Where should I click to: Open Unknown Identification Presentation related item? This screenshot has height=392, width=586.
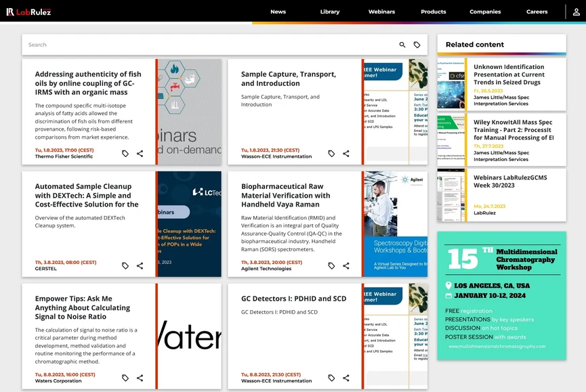[509, 74]
